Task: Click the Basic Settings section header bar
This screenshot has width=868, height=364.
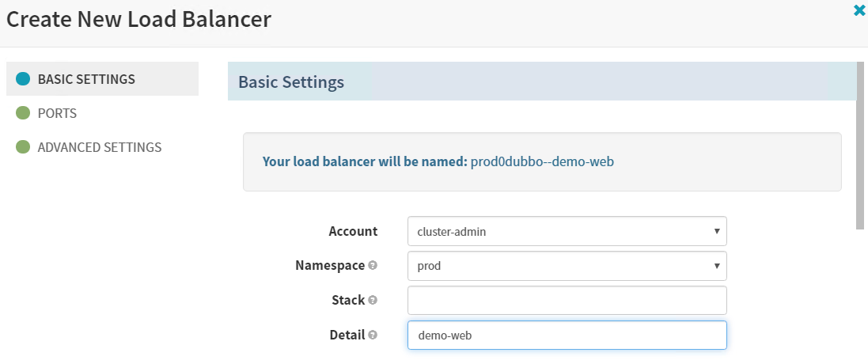Action: coord(541,82)
